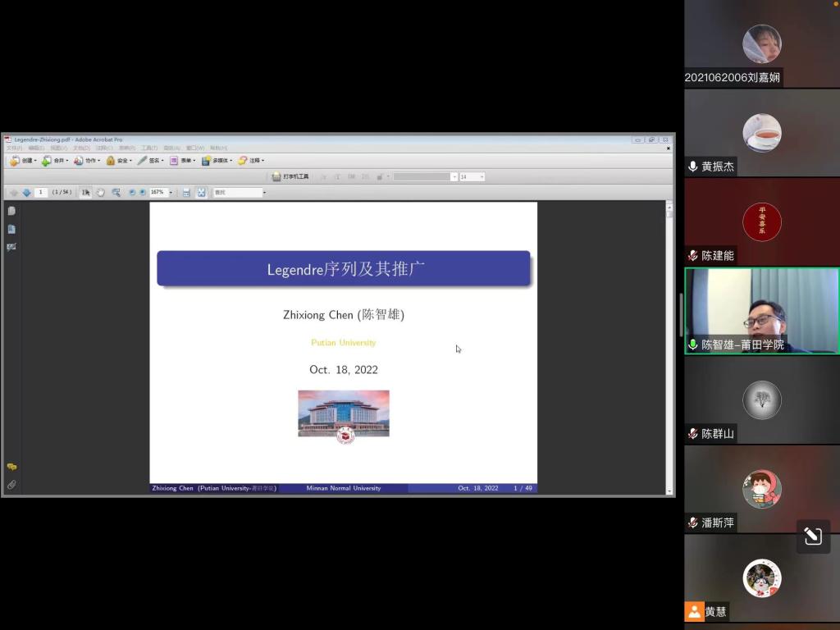Open the 创建 (Create) dropdown
Image resolution: width=840 pixels, height=630 pixels.
(x=23, y=161)
